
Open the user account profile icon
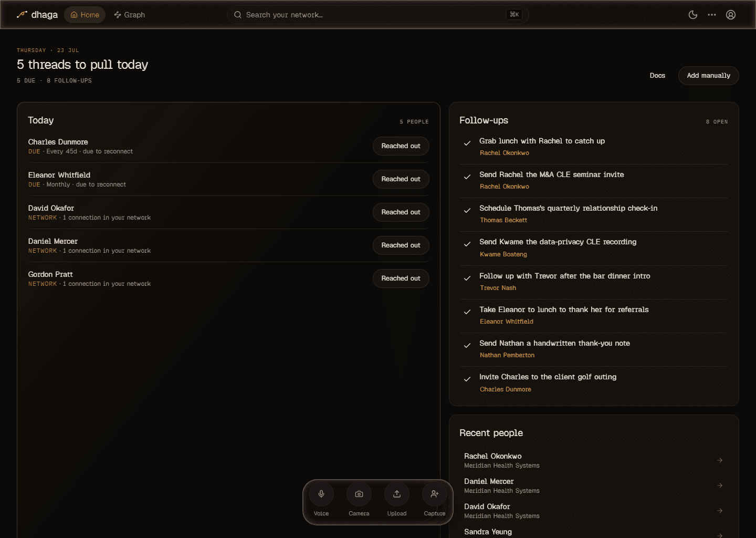tap(731, 15)
